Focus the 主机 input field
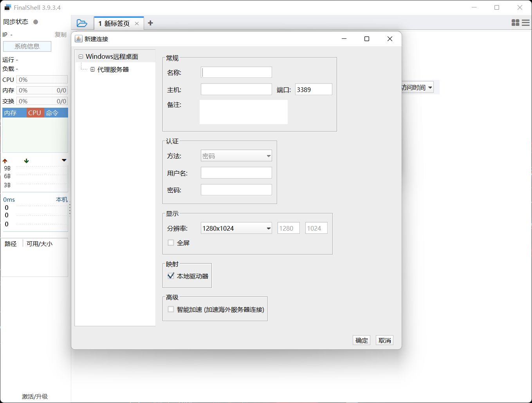This screenshot has height=403, width=532. point(236,89)
